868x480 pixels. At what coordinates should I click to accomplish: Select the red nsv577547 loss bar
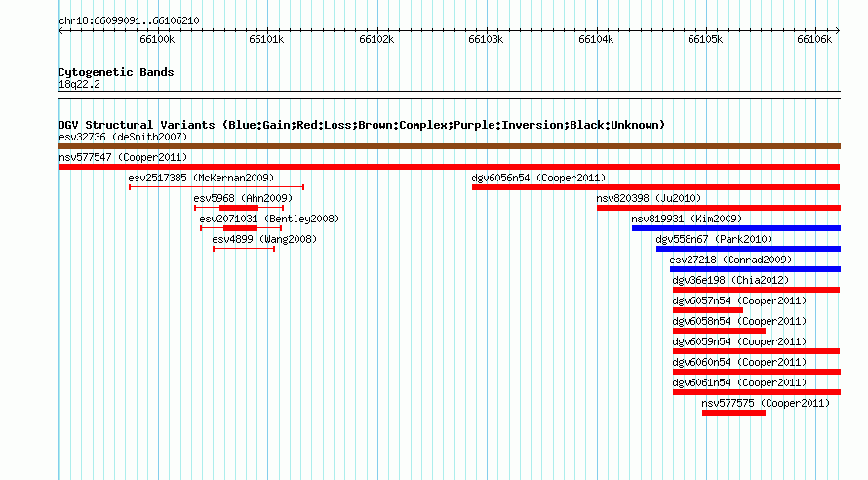[x=449, y=167]
